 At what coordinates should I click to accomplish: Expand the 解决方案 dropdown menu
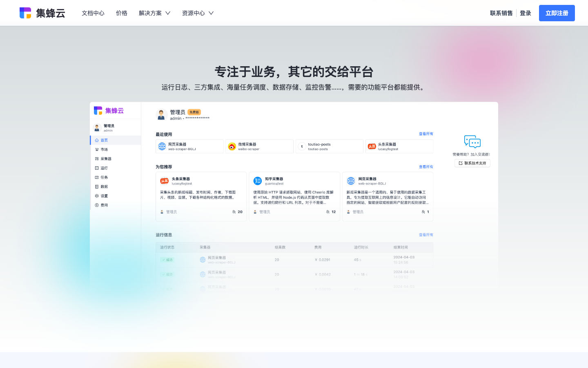point(155,13)
